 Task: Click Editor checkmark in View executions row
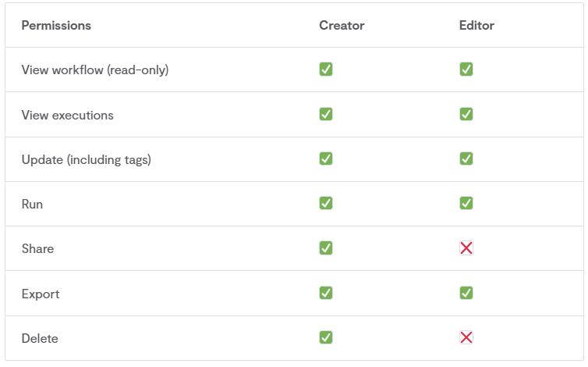point(466,114)
